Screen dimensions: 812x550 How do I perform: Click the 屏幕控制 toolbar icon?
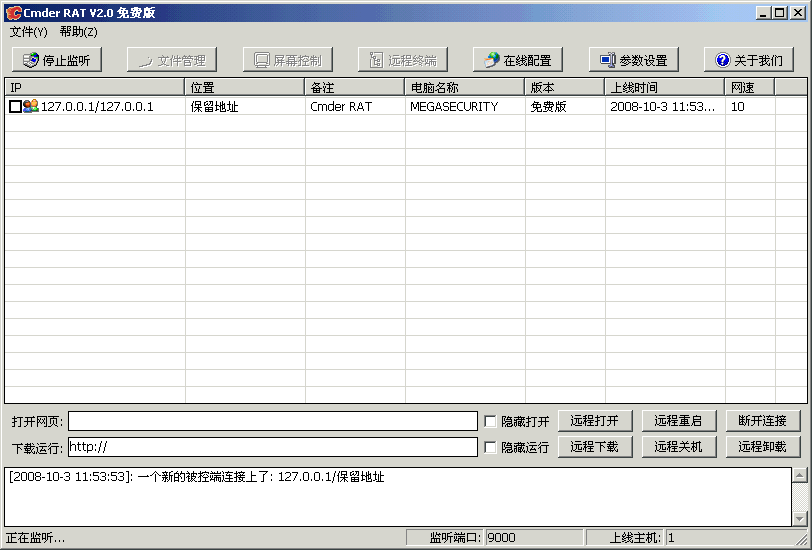pos(262,60)
